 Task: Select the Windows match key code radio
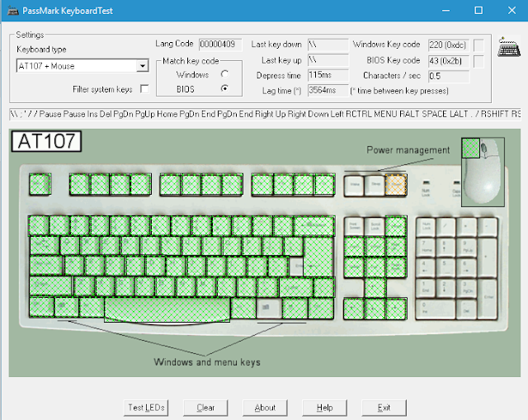[x=224, y=73]
